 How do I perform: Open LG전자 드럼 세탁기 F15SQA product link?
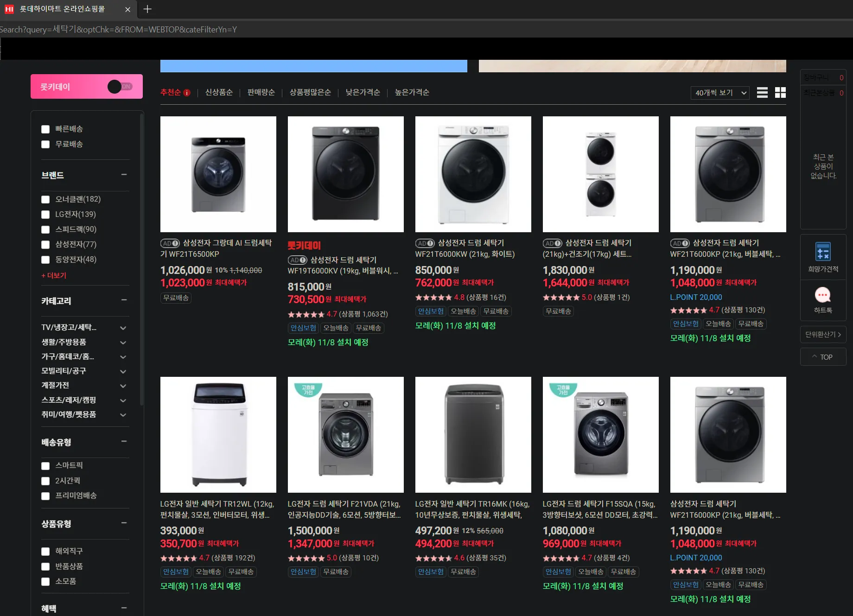point(600,509)
